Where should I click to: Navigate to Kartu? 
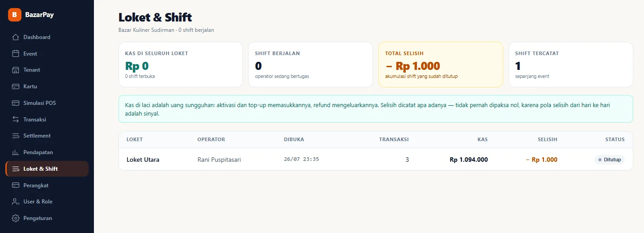pyautogui.click(x=47, y=86)
